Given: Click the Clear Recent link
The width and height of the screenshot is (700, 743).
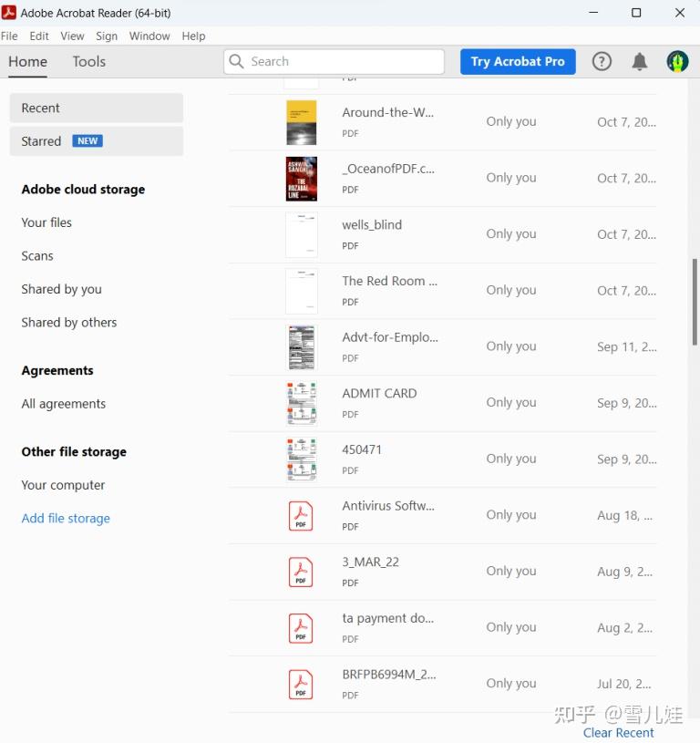Looking at the screenshot, I should click(618, 733).
